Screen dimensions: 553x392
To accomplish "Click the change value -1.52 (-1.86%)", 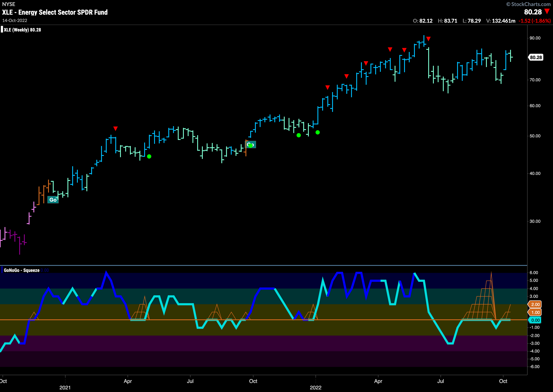I will 535,21.
